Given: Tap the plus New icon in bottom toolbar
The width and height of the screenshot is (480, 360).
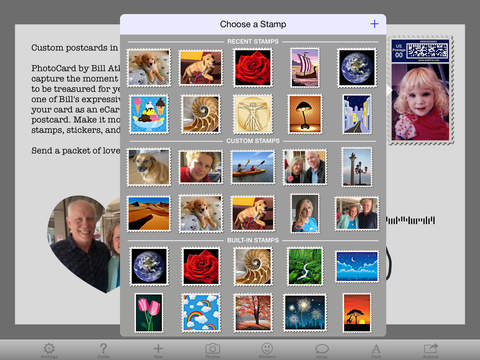Looking at the screenshot, I should (158, 349).
